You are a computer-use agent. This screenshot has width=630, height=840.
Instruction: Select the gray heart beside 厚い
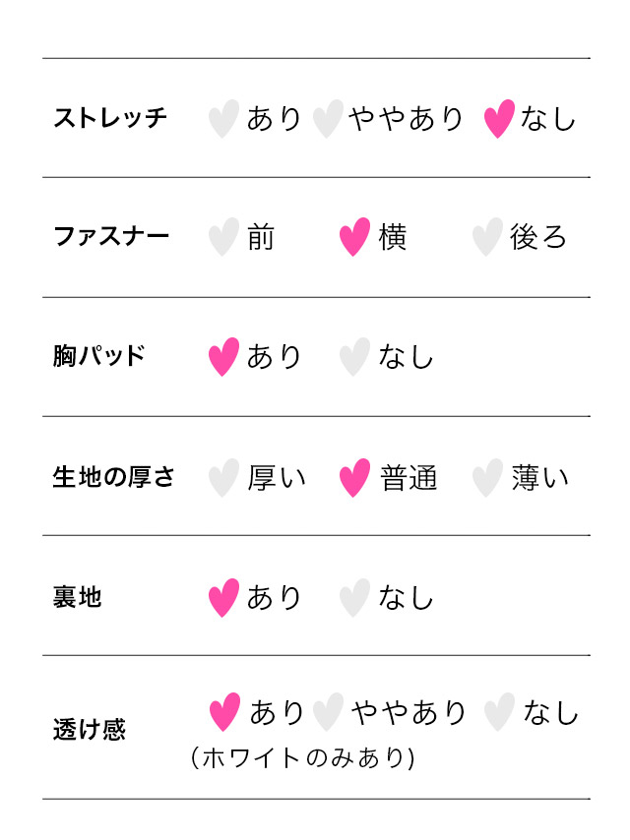(223, 477)
